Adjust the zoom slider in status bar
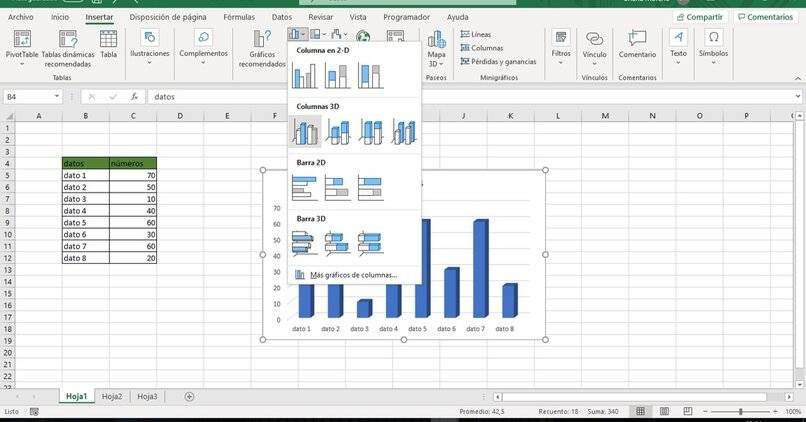This screenshot has width=806, height=422. tap(740, 412)
